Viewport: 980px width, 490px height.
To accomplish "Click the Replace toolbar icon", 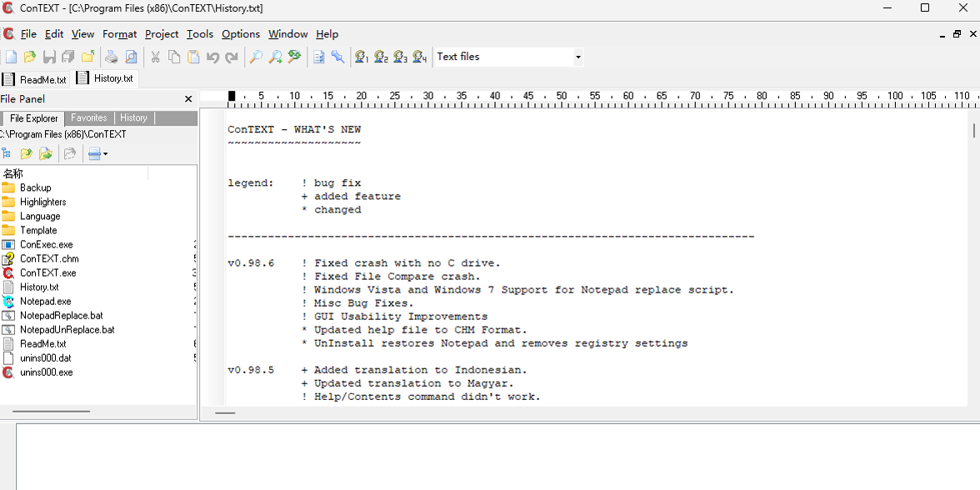I will (294, 57).
